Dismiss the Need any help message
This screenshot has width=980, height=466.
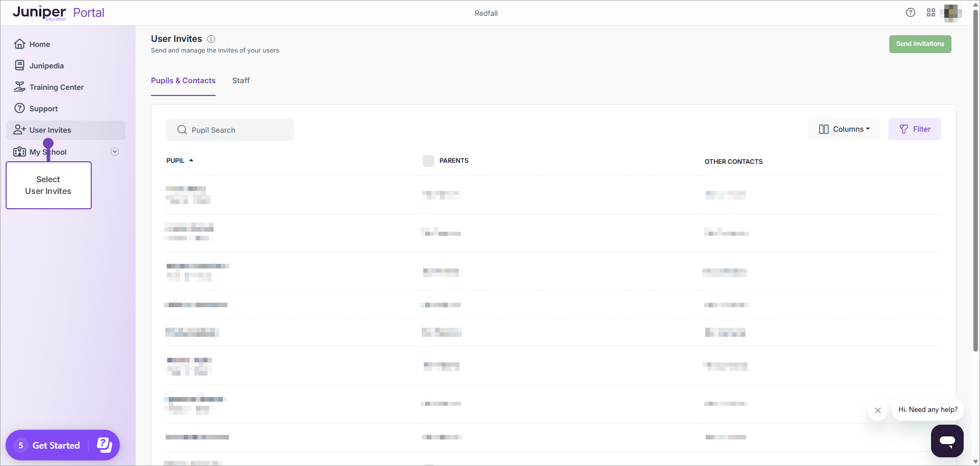(x=878, y=410)
